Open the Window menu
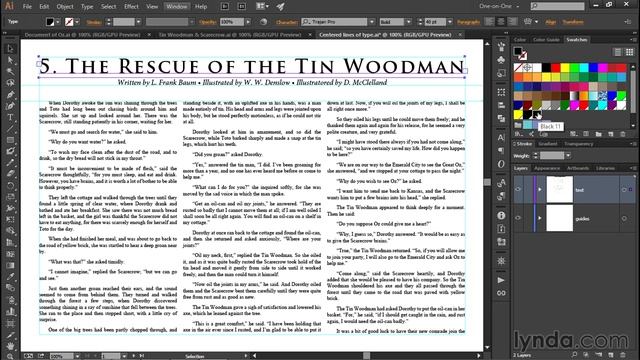This screenshot has width=640, height=360. tap(177, 7)
